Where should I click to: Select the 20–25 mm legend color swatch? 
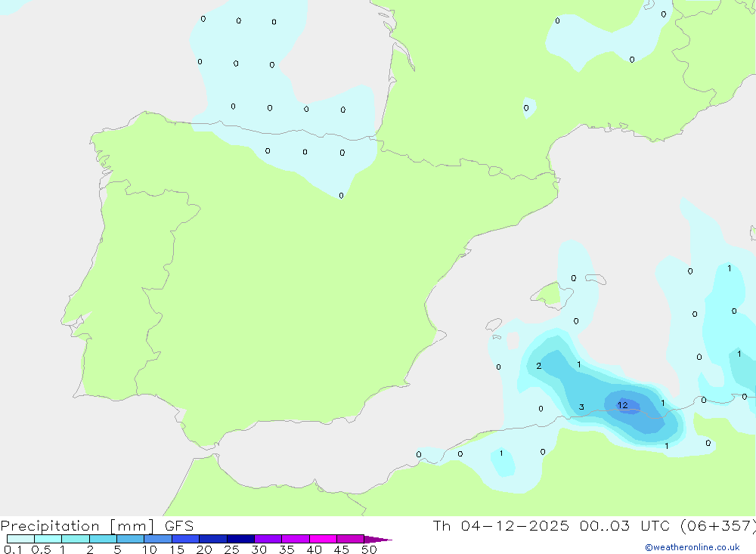212,539
